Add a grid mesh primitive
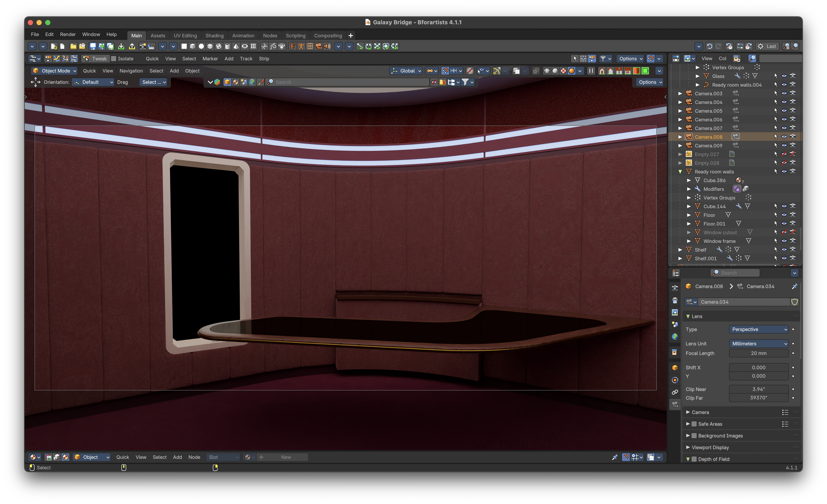827x504 pixels. point(254,46)
